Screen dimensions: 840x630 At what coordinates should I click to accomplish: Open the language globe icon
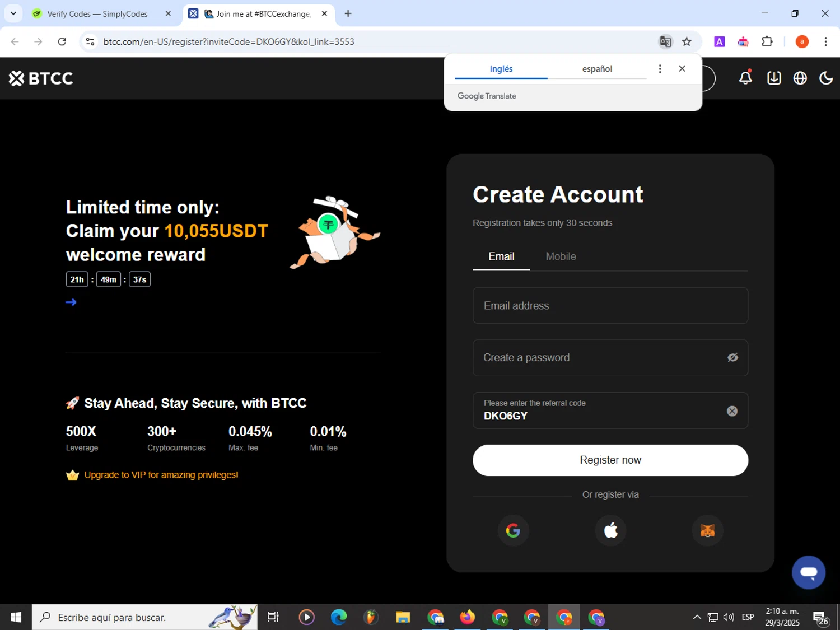[800, 78]
